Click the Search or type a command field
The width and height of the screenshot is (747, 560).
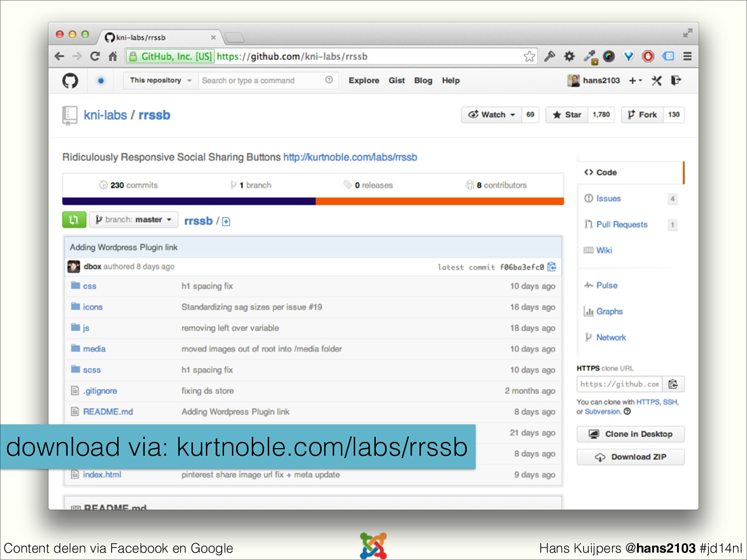[268, 80]
